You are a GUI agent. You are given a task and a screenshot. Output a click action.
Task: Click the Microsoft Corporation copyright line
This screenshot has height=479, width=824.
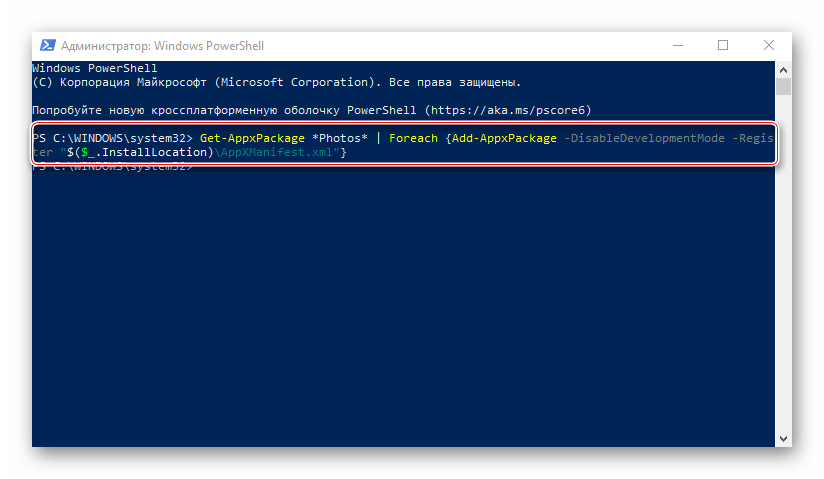click(276, 83)
